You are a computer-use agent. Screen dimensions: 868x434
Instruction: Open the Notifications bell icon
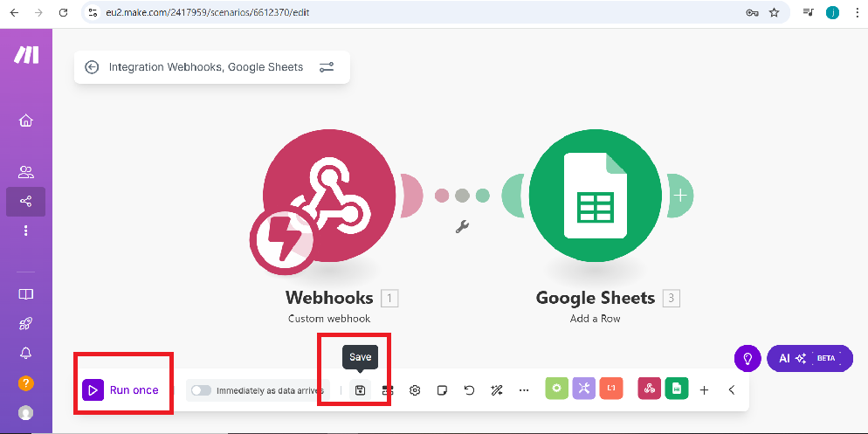[x=26, y=353]
